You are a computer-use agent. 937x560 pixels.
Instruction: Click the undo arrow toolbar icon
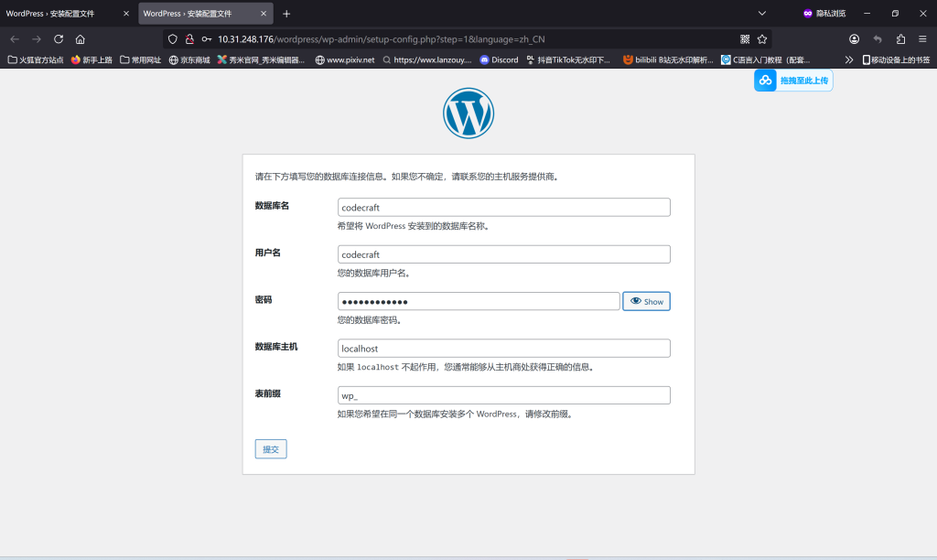point(878,39)
